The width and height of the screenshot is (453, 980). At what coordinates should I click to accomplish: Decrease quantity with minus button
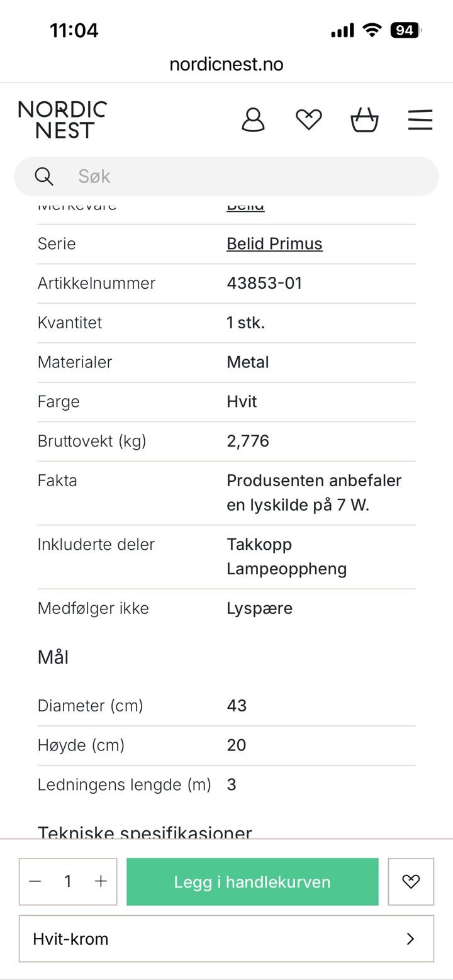click(x=35, y=882)
